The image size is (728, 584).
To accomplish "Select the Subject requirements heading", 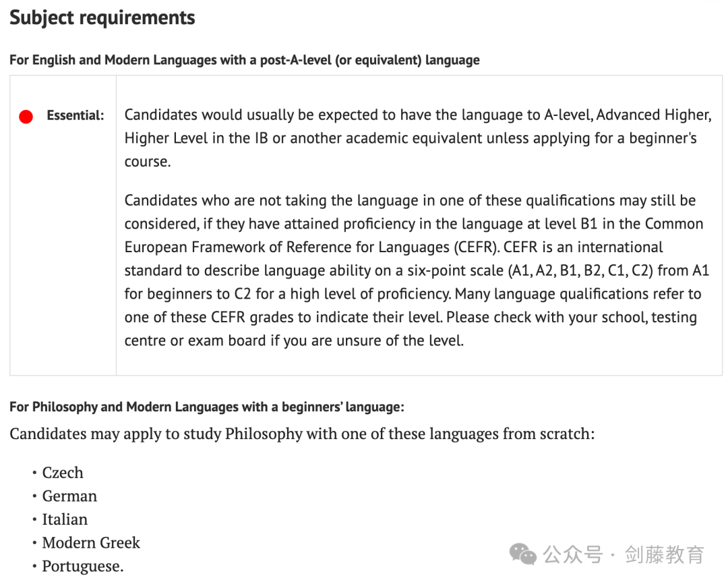I will click(102, 18).
